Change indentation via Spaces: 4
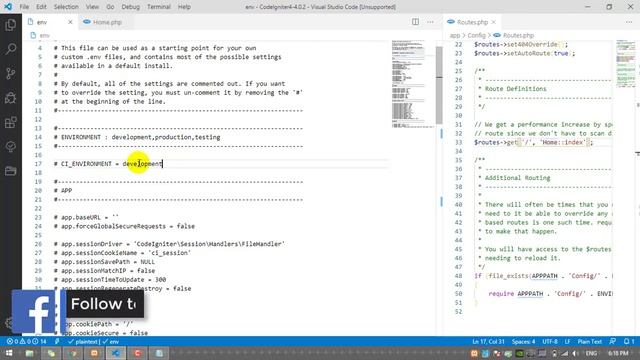This screenshot has width=640, height=360. [x=524, y=341]
